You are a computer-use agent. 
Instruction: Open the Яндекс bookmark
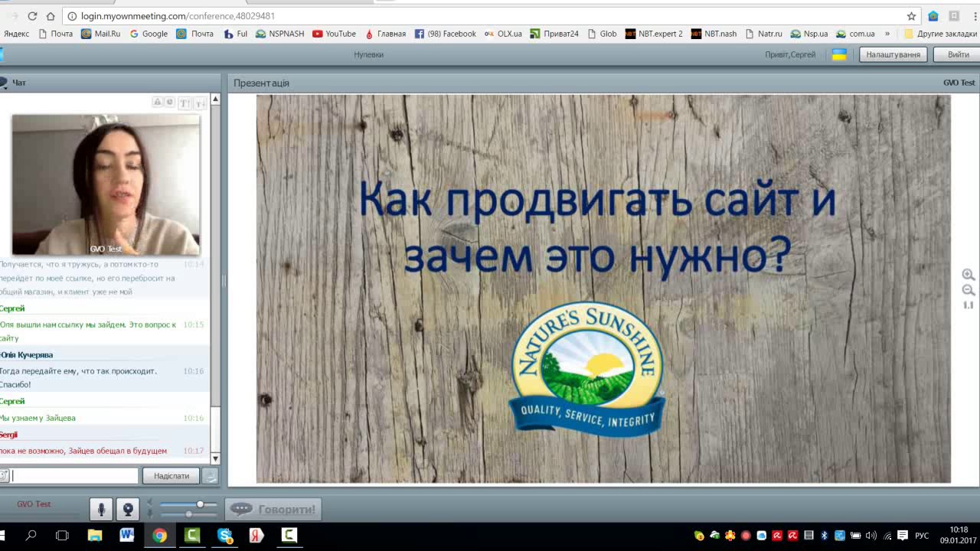15,34
